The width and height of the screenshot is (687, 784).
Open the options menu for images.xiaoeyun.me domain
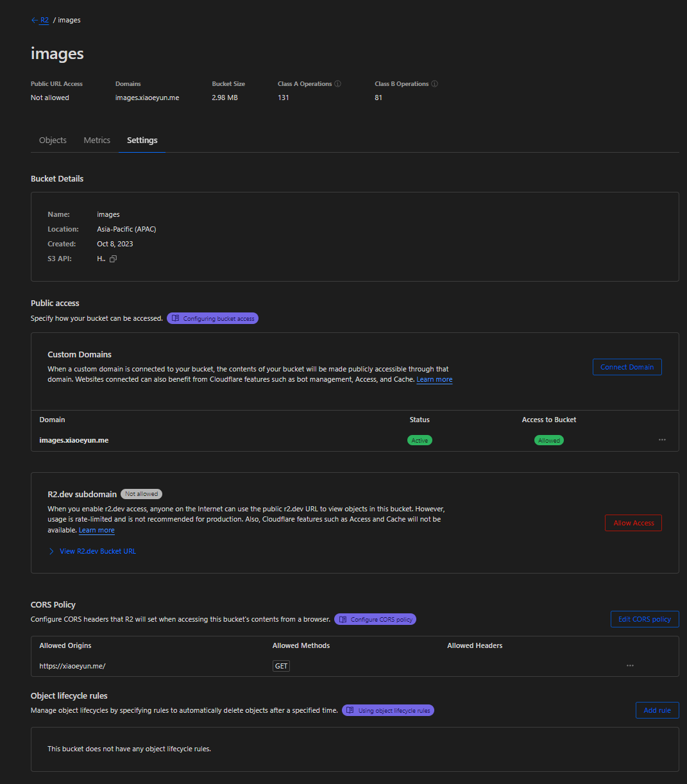coord(662,439)
